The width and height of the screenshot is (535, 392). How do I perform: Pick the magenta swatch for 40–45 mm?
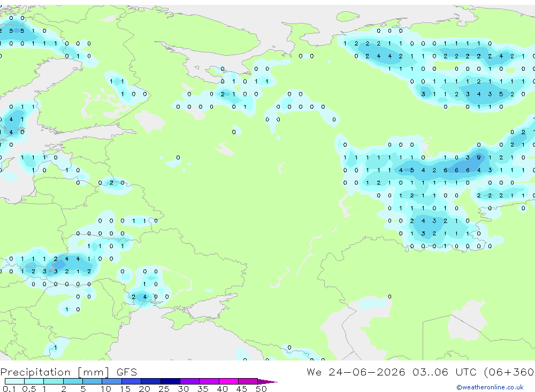coord(228,381)
